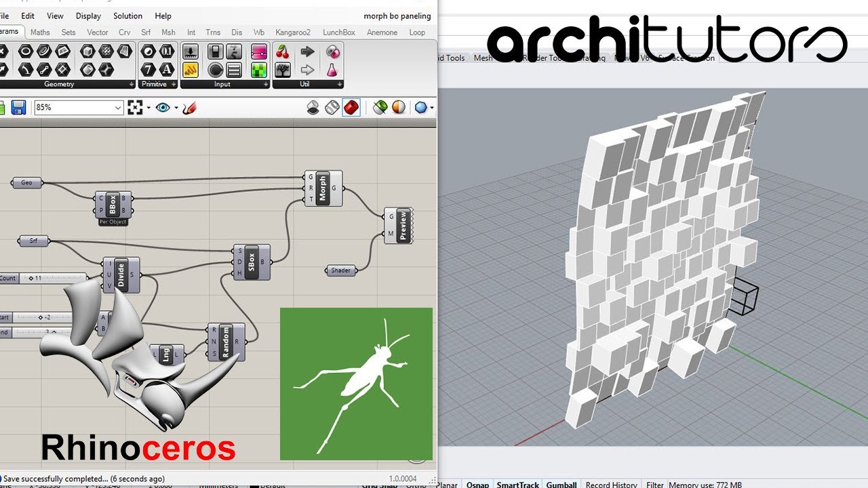The width and height of the screenshot is (868, 488).
Task: Select the Circle parameter icon in Geometry
Action: point(25,52)
